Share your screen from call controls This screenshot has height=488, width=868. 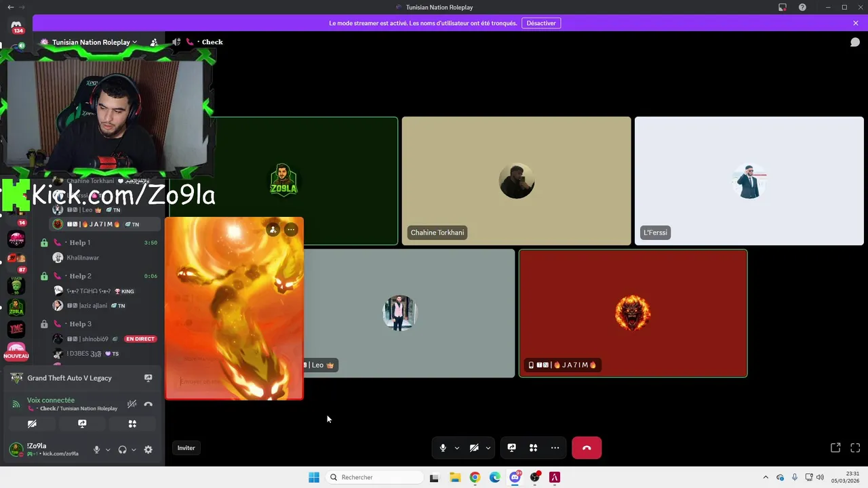click(x=512, y=448)
